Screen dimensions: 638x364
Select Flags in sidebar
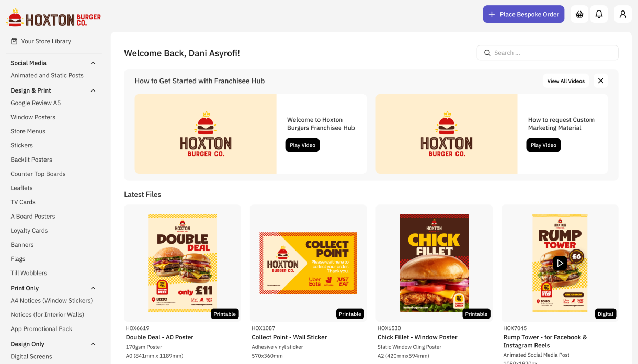(18, 258)
